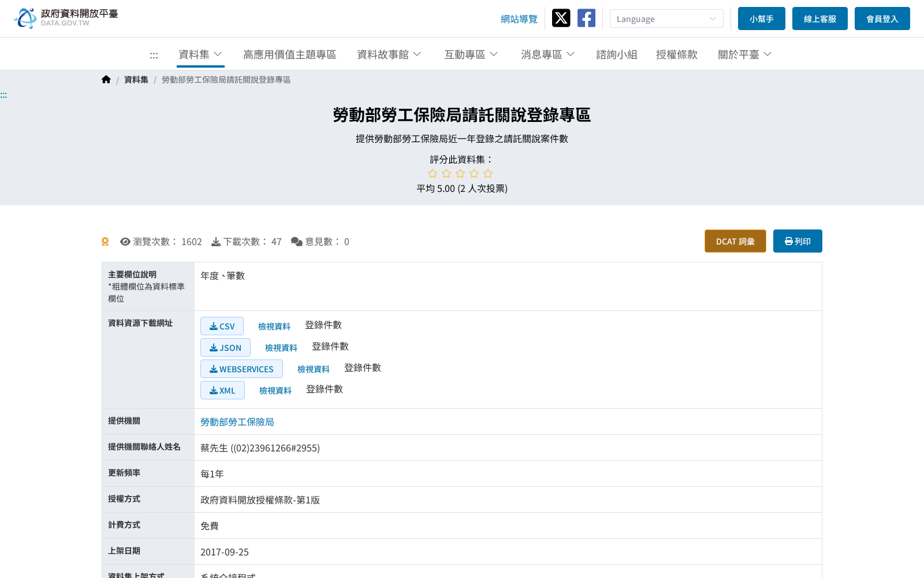Click 資料集 in the breadcrumb
The image size is (924, 578).
pos(136,80)
